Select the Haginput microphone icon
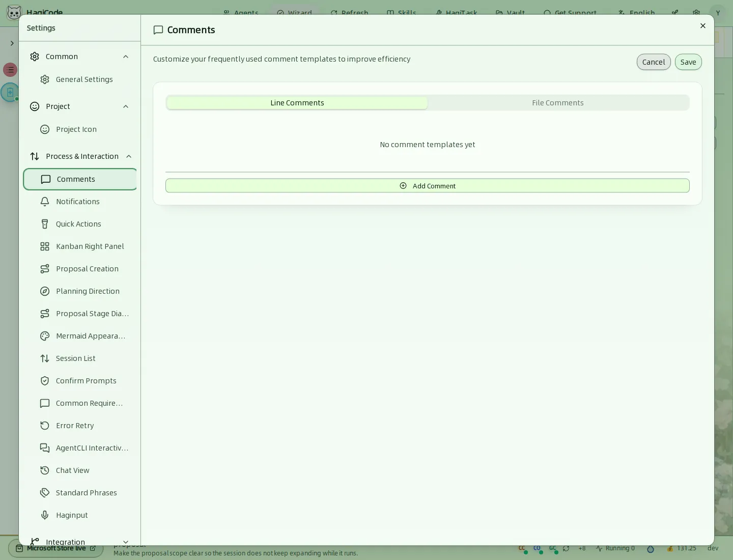Image resolution: width=733 pixels, height=560 pixels. coord(45,515)
